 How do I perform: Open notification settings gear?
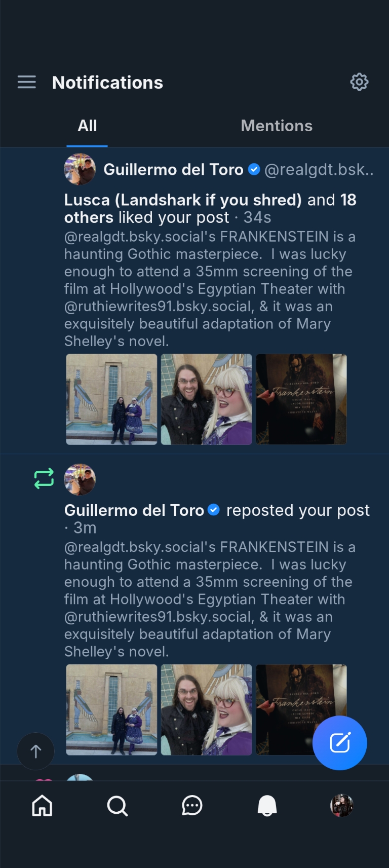[x=359, y=82]
